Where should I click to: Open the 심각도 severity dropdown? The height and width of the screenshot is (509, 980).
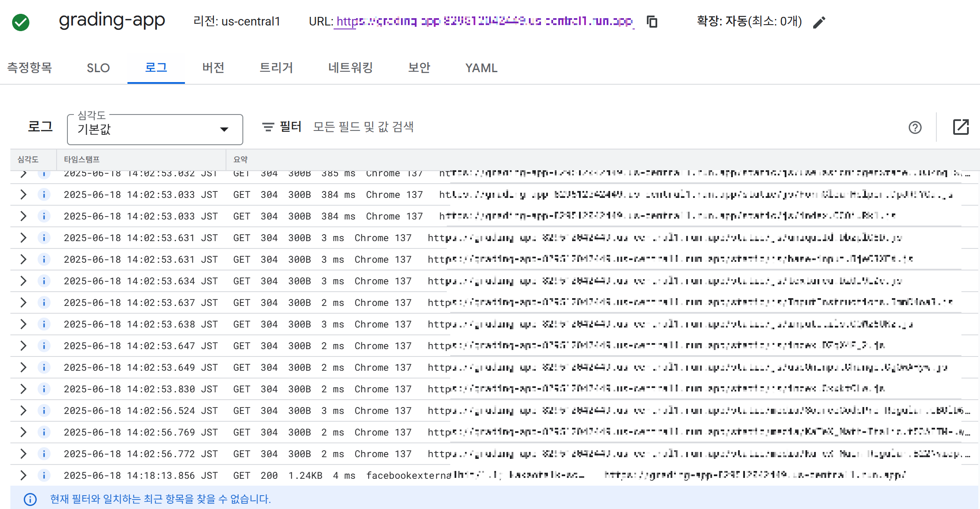(x=155, y=129)
